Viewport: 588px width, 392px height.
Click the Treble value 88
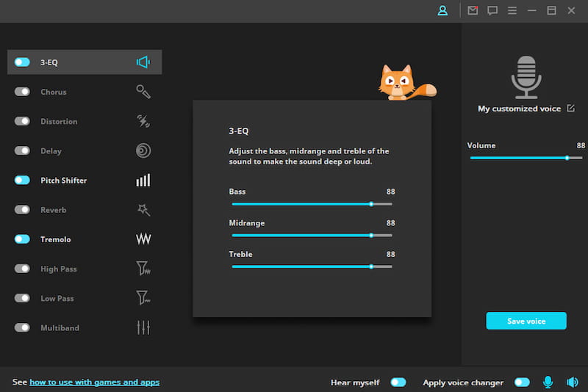[x=391, y=254]
